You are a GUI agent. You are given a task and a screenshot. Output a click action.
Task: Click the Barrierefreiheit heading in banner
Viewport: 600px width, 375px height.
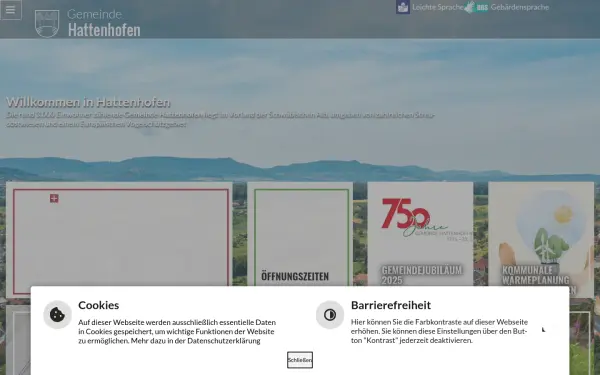[x=391, y=305]
